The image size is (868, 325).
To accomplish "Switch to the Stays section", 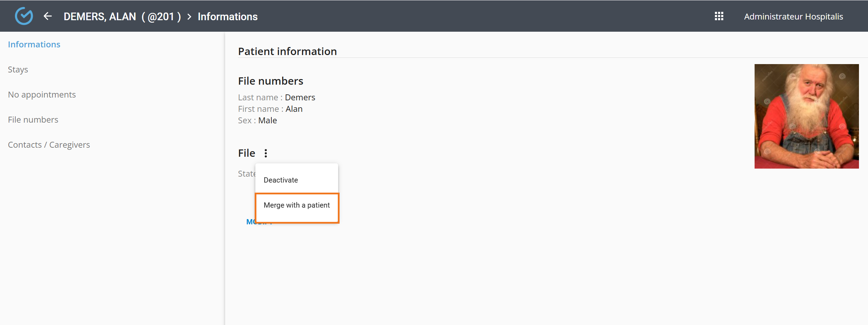I will (x=18, y=70).
